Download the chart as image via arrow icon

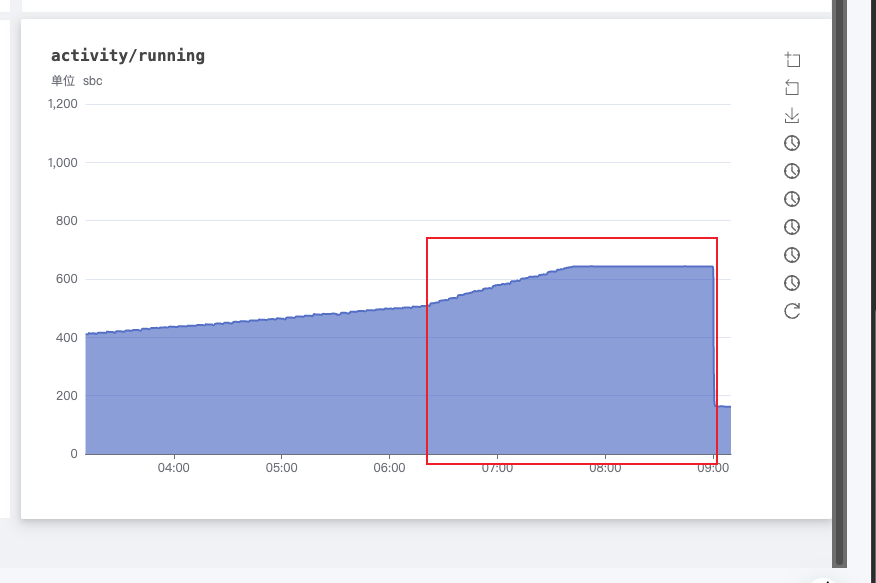pos(792,116)
